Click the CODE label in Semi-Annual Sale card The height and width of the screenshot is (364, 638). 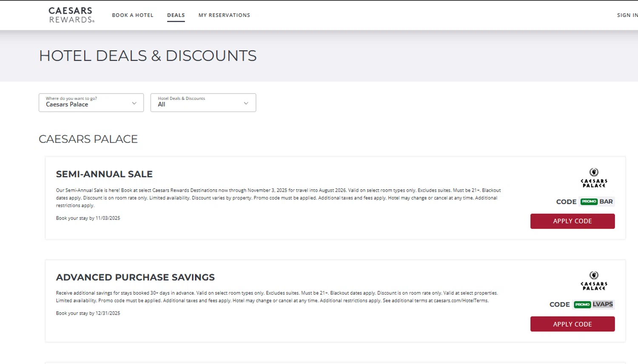click(566, 202)
